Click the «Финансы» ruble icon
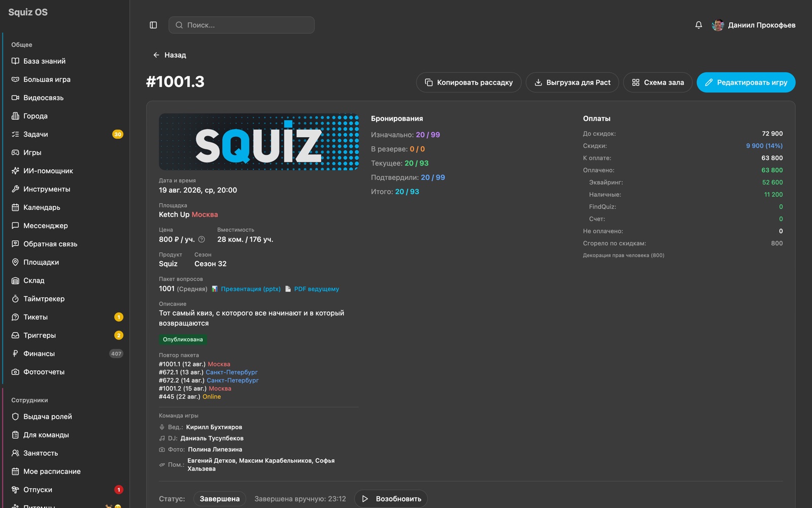Image resolution: width=812 pixels, height=508 pixels. coord(15,354)
